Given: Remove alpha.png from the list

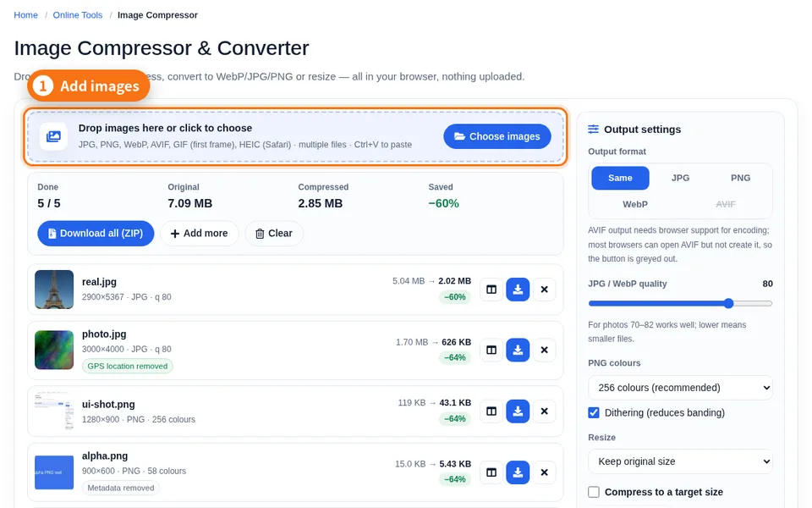Looking at the screenshot, I should click(544, 472).
